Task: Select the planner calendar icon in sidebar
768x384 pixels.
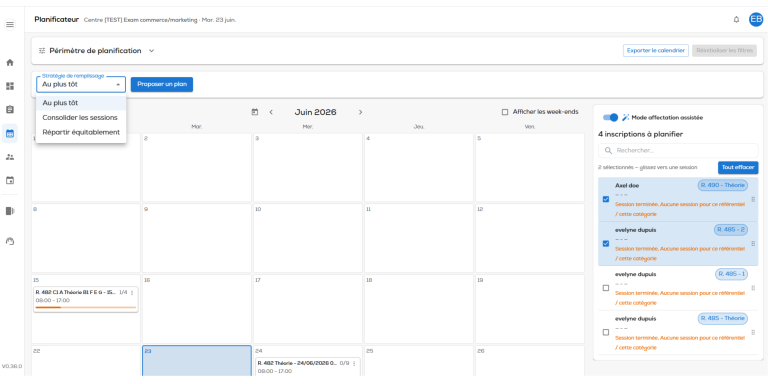Action: [10, 133]
